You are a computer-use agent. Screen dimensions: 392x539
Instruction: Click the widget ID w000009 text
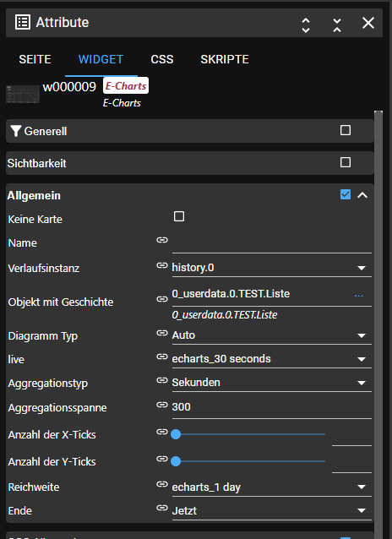pyautogui.click(x=69, y=87)
